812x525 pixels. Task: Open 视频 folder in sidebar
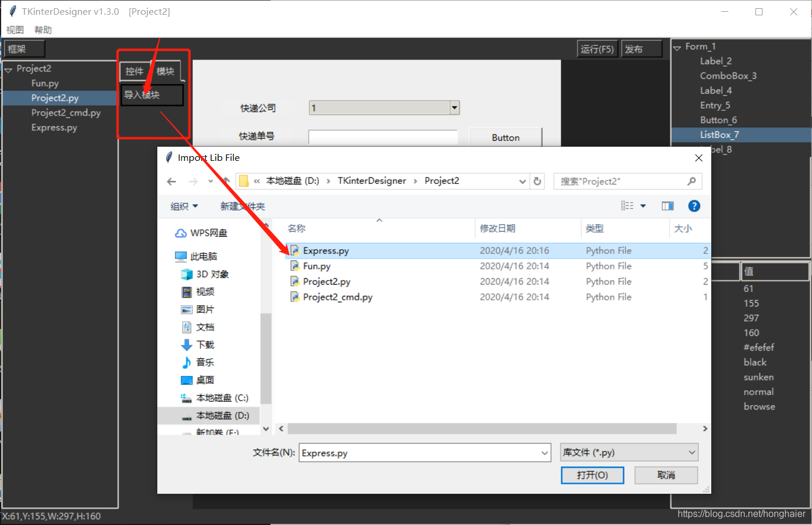[x=198, y=292]
